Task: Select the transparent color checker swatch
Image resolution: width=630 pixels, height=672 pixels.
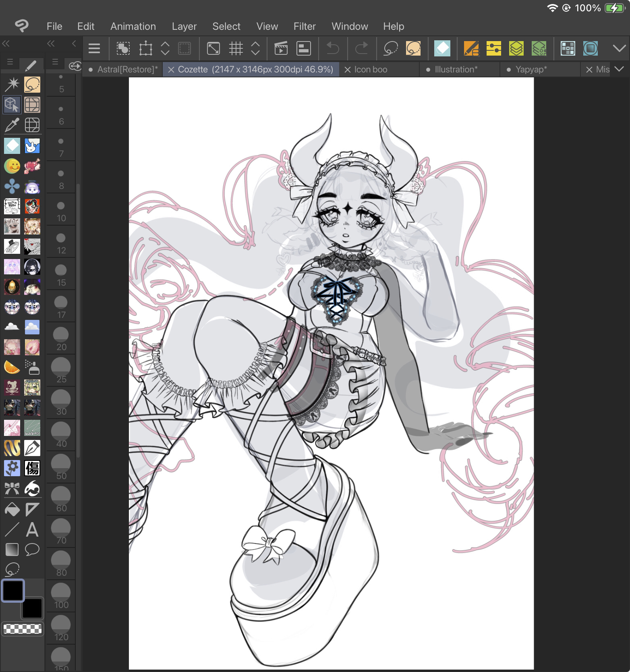Action: 23,628
